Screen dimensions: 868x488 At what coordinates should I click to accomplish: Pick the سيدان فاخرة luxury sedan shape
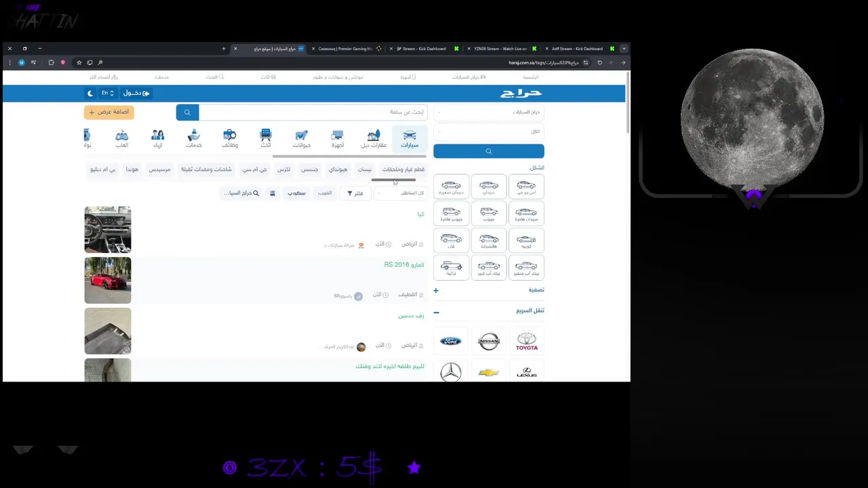[x=526, y=213]
